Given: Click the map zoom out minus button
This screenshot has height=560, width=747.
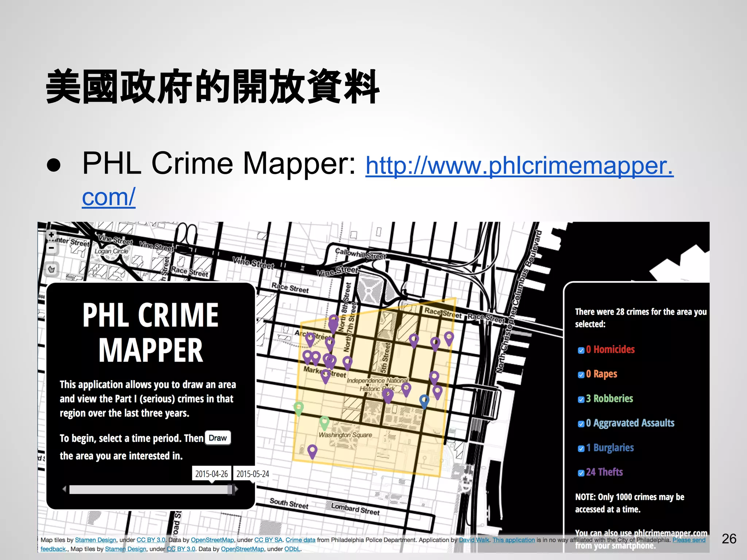Looking at the screenshot, I should (x=51, y=248).
